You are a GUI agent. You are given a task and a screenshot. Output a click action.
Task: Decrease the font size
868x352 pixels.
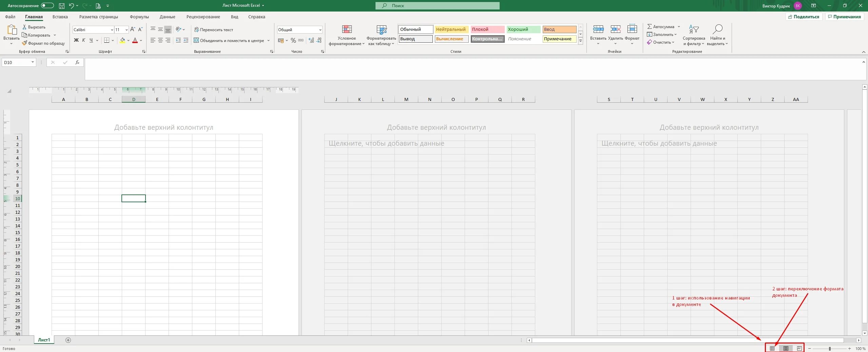click(x=140, y=29)
